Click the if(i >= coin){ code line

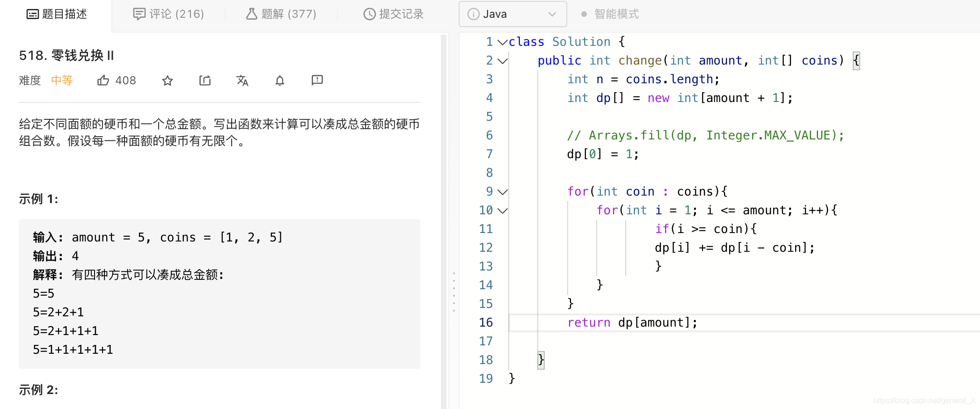pyautogui.click(x=706, y=229)
